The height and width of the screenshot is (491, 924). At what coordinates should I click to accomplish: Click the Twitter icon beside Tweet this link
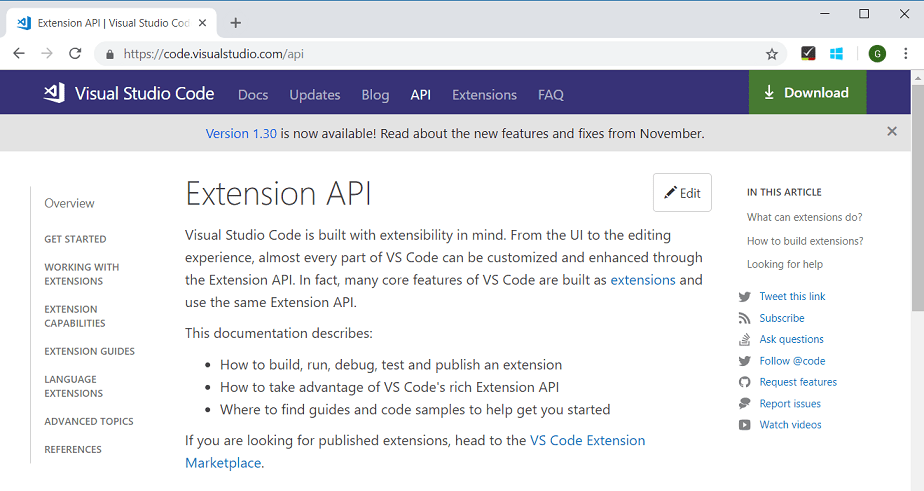[744, 297]
